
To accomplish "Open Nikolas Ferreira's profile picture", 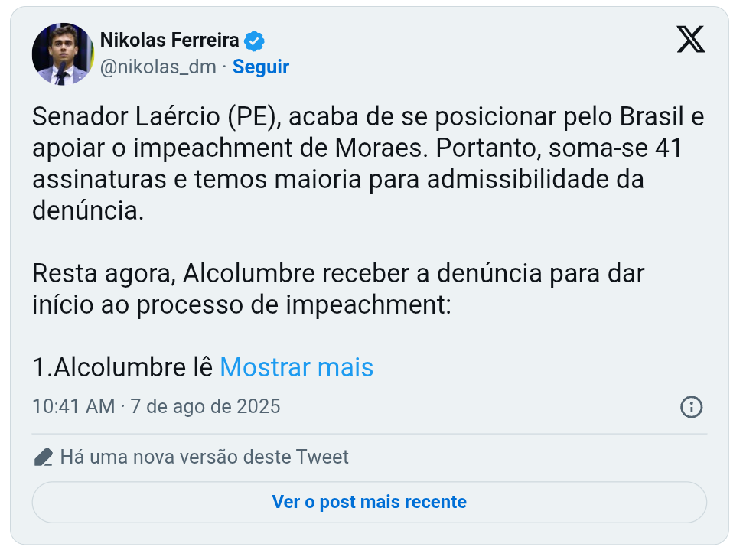I will coord(63,54).
